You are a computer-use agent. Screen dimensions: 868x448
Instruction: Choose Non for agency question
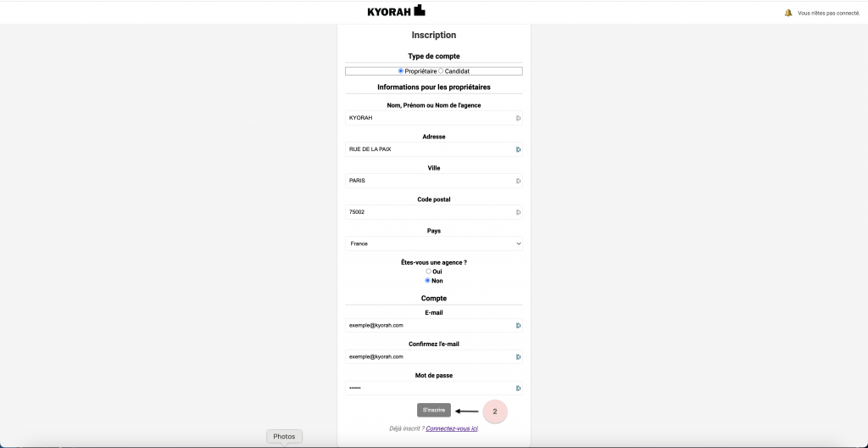[428, 281]
